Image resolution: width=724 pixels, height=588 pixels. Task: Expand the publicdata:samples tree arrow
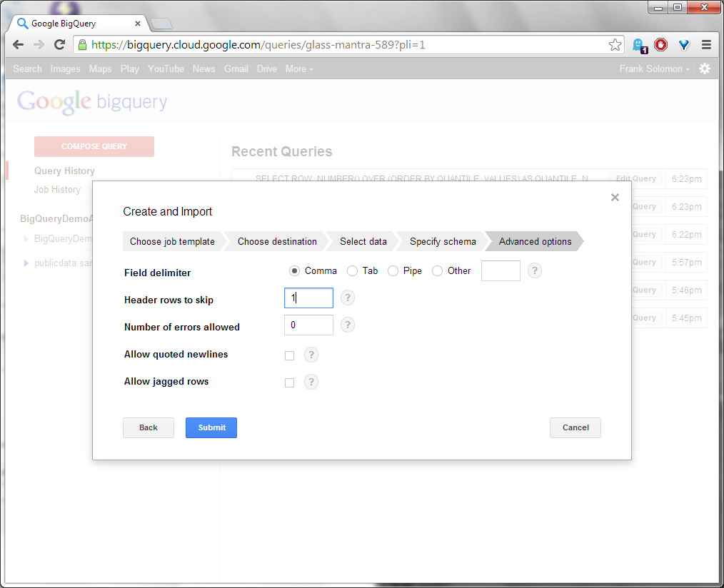pyautogui.click(x=26, y=263)
